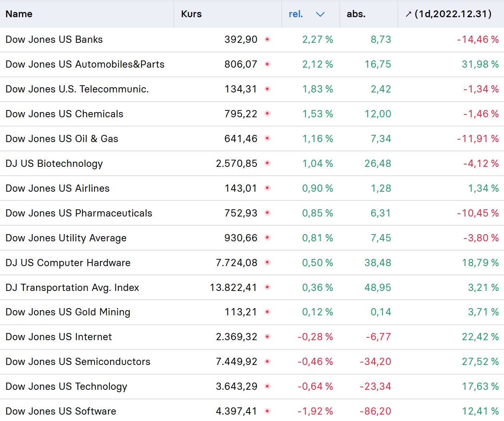Open Dow Jones U.S. Telecommunic. index

click(77, 89)
